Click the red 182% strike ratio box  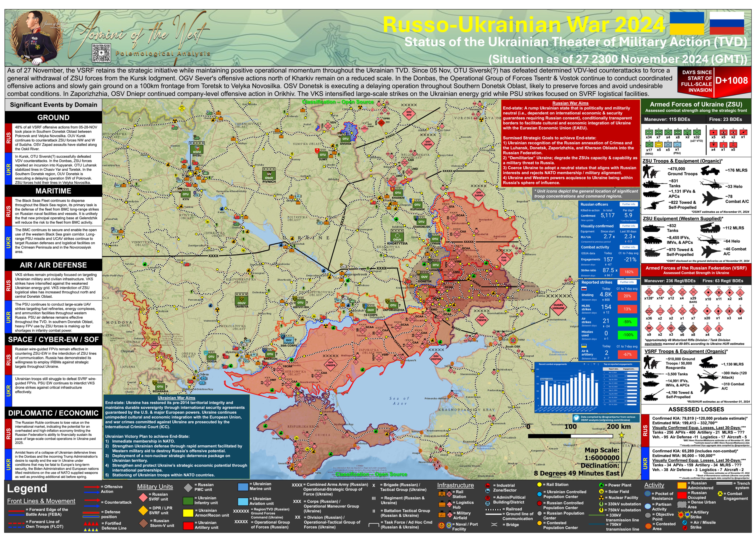pos(629,272)
